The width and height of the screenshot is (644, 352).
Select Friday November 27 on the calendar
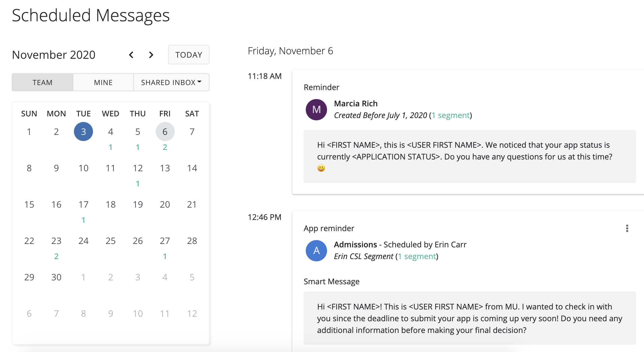click(x=165, y=241)
